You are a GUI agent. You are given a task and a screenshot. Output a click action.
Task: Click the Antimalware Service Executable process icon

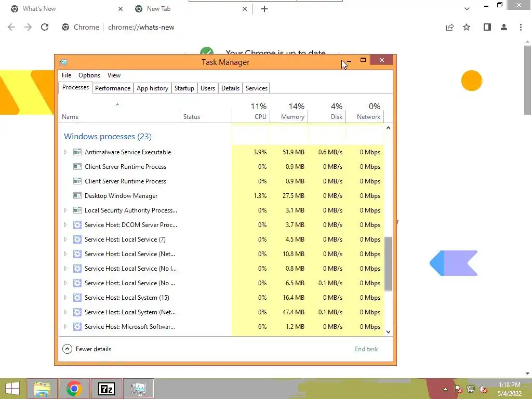tap(77, 152)
